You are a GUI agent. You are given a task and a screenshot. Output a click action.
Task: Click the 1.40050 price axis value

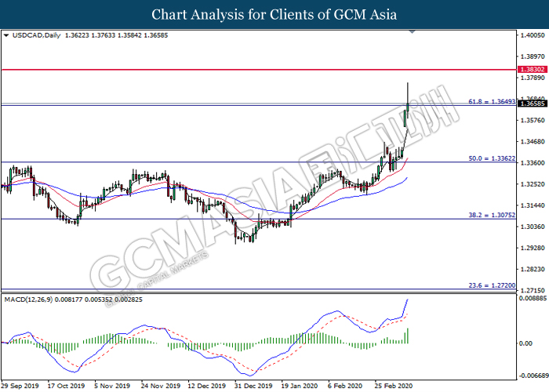[x=533, y=35]
